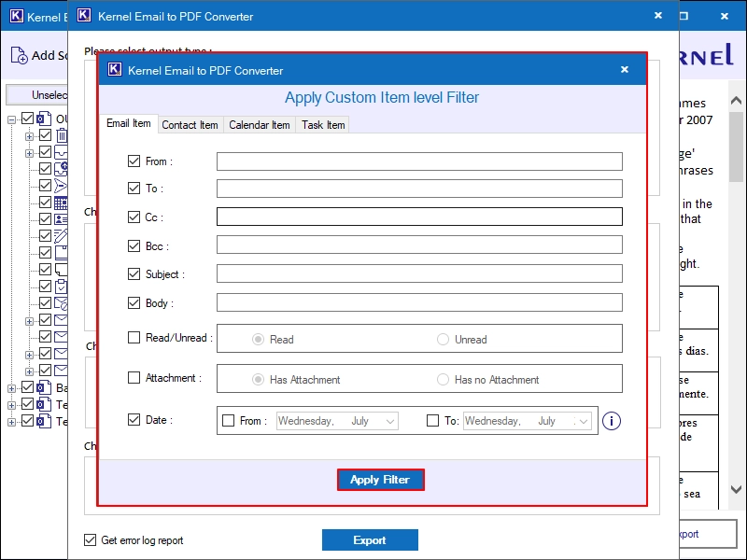The image size is (747, 560).
Task: Uncheck the From filter checkbox
Action: (134, 161)
